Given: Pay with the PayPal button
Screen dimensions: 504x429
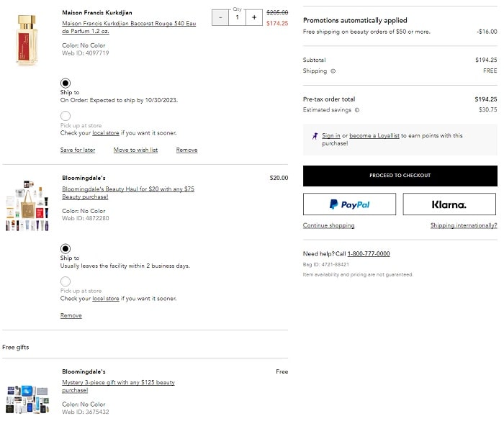Looking at the screenshot, I should 349,204.
